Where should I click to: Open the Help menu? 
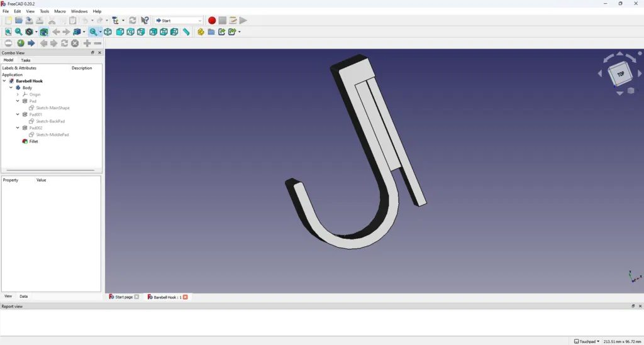[x=97, y=11]
